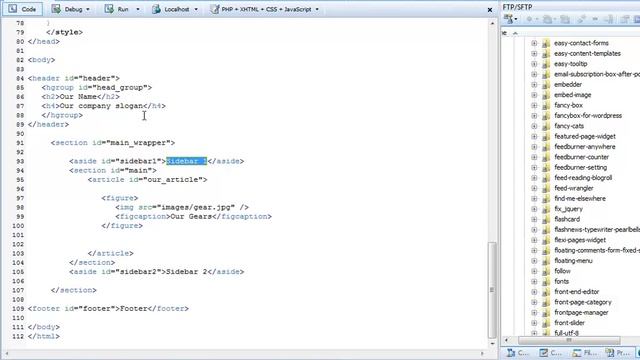Expand the featured-page-widget folder
The width and height of the screenshot is (640, 360).
coord(534,136)
